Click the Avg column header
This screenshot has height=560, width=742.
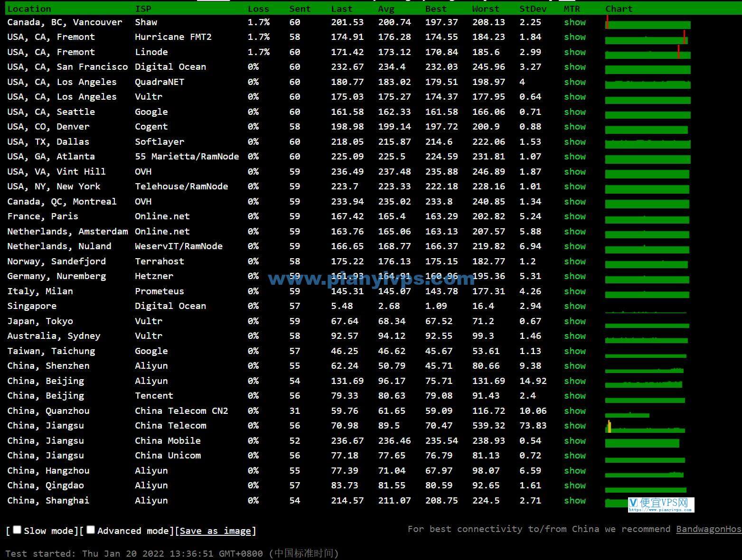coord(386,9)
